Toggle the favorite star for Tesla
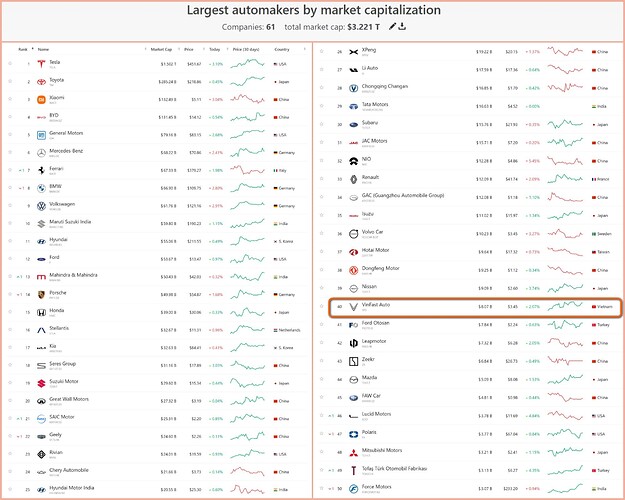625x500 pixels. [x=9, y=64]
